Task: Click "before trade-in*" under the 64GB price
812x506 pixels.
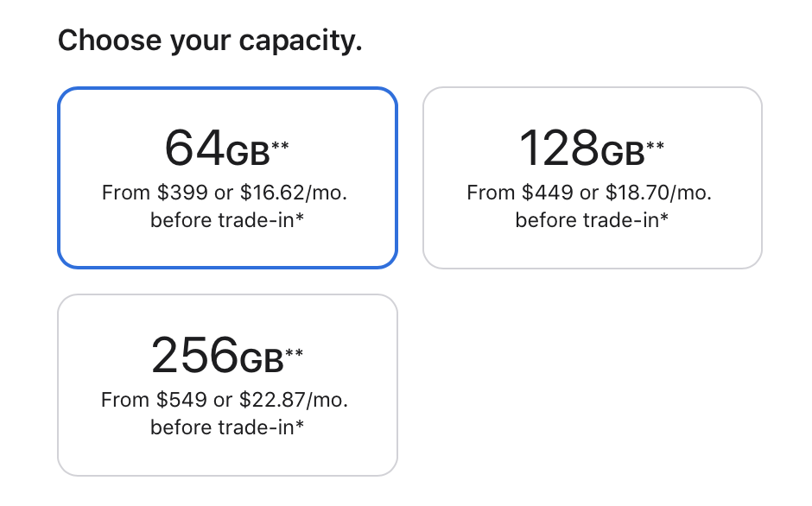Action: 227,220
